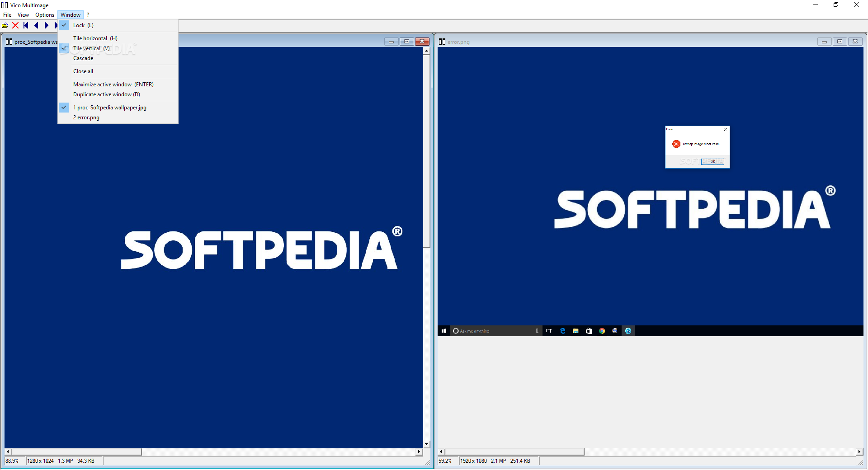Maximize the proc_Softpedia wallpaper child window
The image size is (868, 470).
coord(406,42)
